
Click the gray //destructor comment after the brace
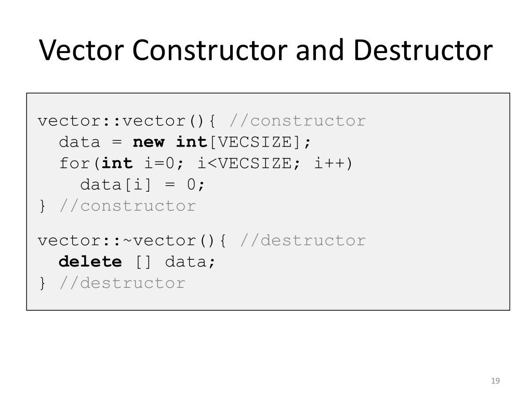coord(303,241)
